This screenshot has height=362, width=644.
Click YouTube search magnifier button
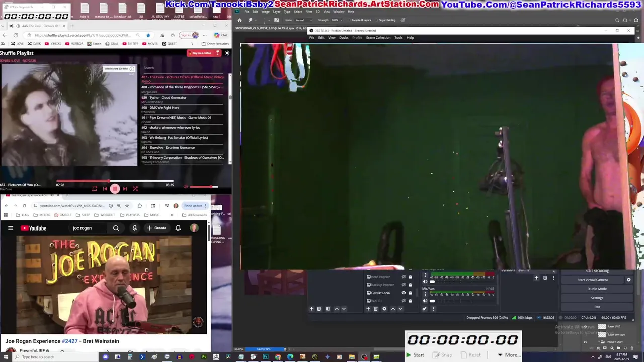coord(116,228)
